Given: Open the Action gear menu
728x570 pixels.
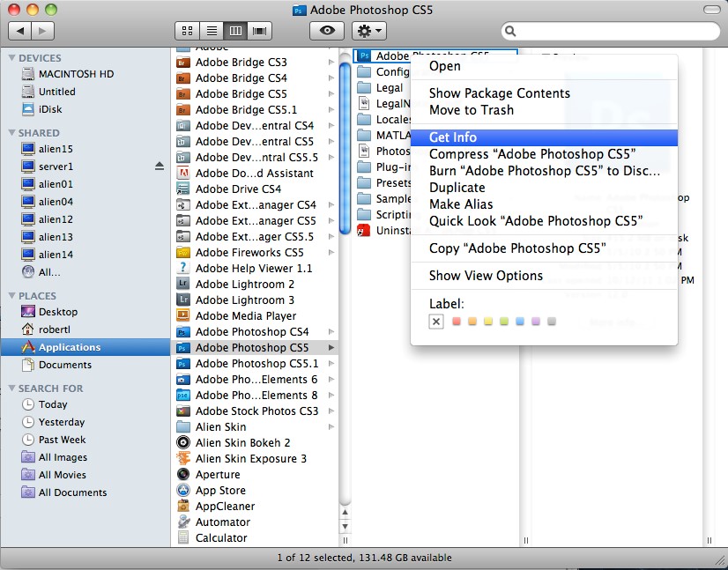Looking at the screenshot, I should [369, 31].
